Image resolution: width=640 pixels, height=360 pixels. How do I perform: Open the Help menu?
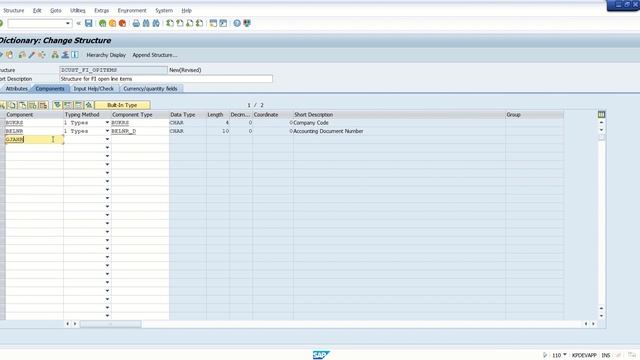(x=186, y=10)
